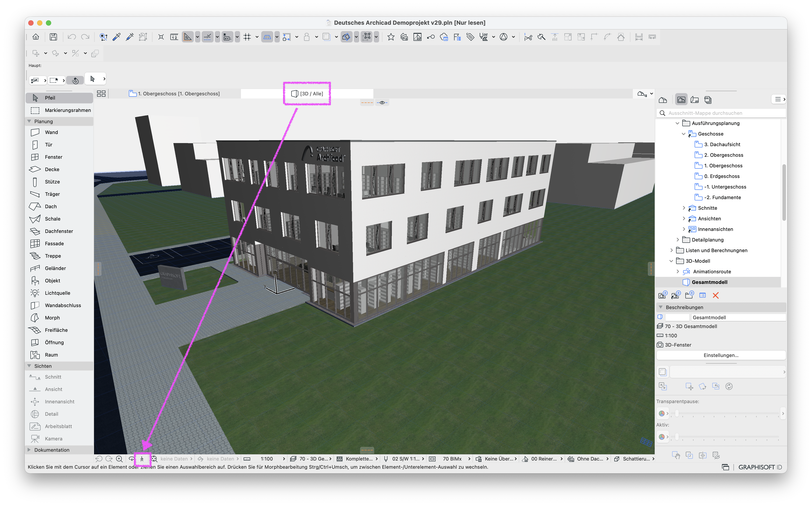Click the Trim scissors icon

[x=528, y=37]
